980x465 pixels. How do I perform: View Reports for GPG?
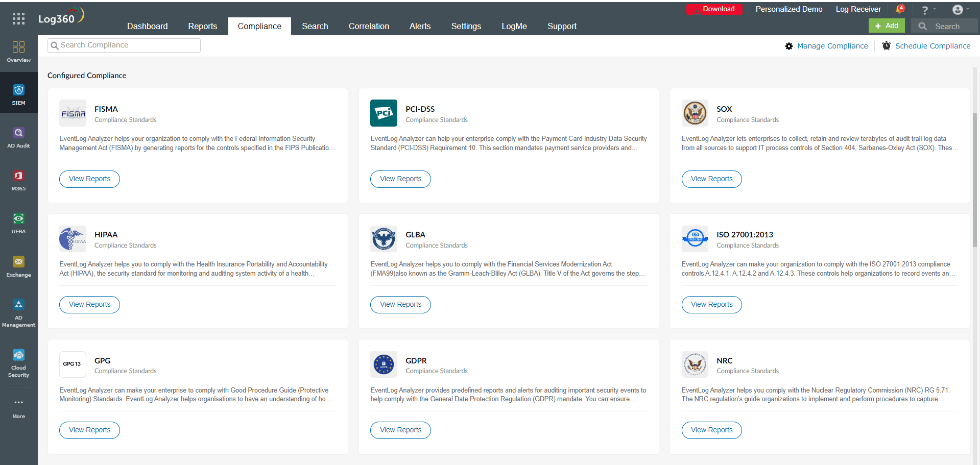pos(89,430)
